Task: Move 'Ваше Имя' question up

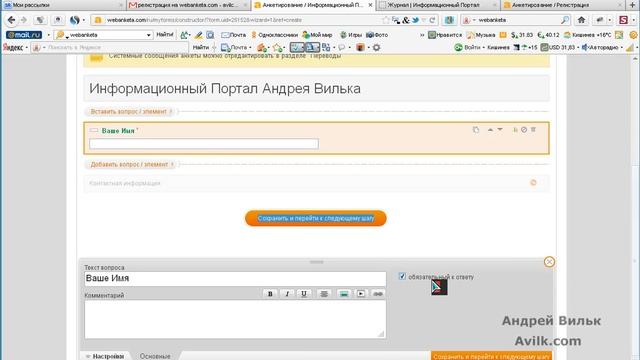Action: coord(490,130)
